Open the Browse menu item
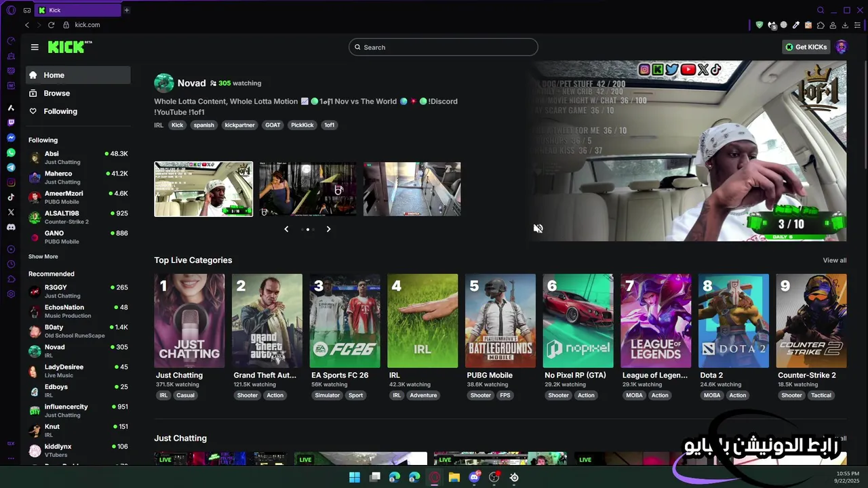868x488 pixels. 78,94
